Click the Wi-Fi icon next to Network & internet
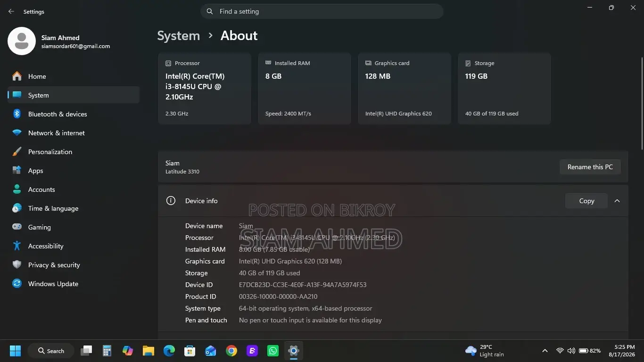This screenshot has height=362, width=644. 17,133
